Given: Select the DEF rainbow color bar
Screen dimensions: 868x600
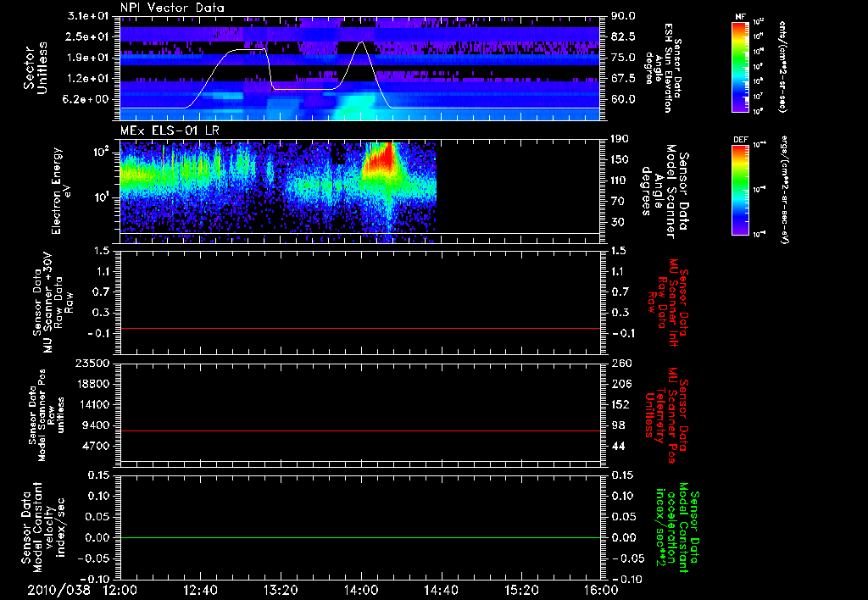Looking at the screenshot, I should click(740, 191).
